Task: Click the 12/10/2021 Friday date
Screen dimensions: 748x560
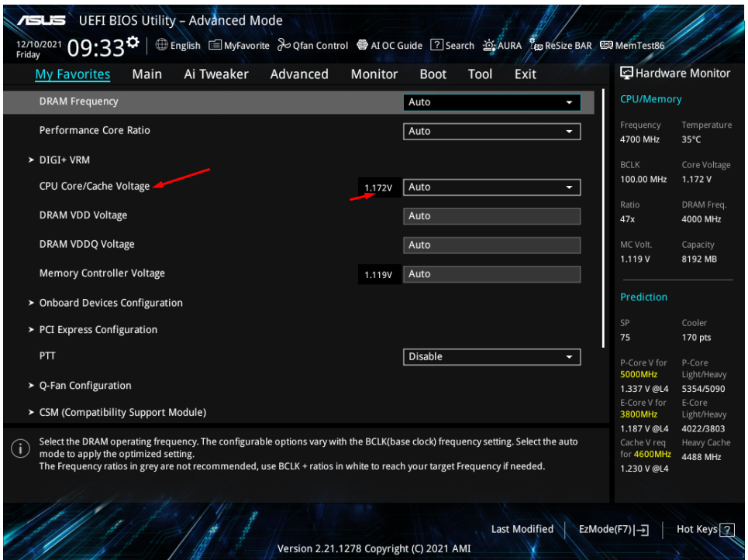Action: tap(39, 49)
